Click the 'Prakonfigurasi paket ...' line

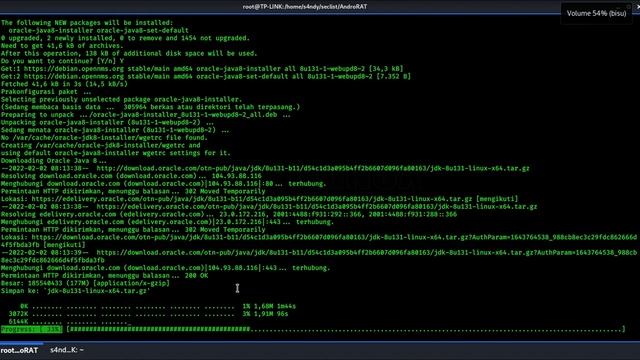coord(46,92)
